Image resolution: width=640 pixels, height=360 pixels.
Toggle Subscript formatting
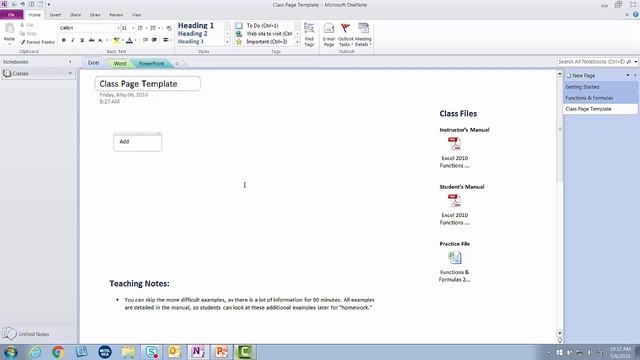100,40
